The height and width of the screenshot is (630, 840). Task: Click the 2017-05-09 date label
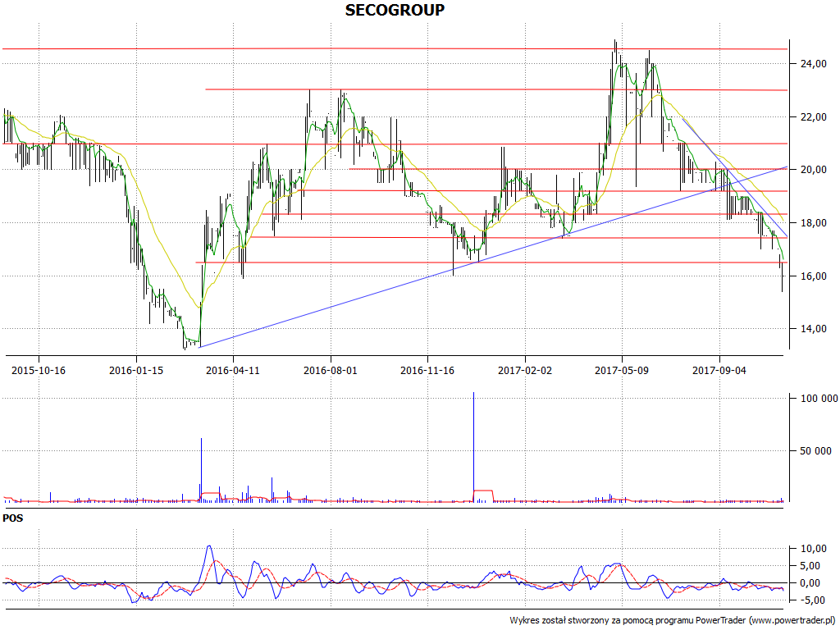coord(622,370)
